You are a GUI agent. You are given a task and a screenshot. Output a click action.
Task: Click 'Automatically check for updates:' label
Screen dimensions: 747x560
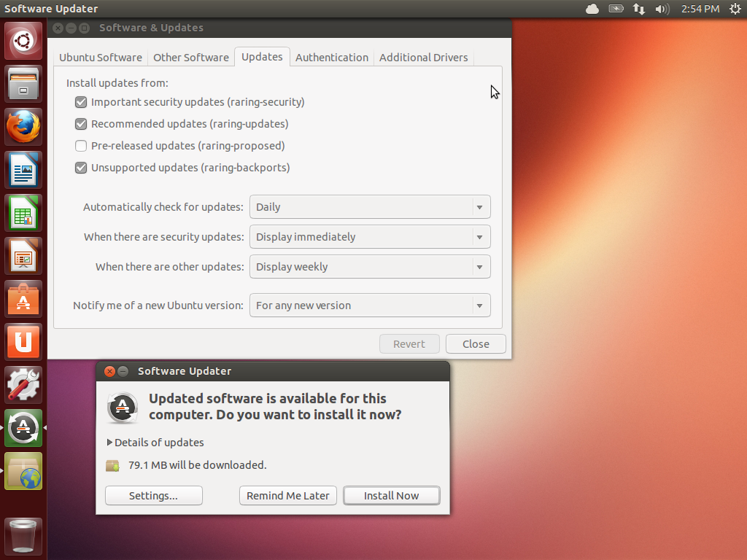163,207
